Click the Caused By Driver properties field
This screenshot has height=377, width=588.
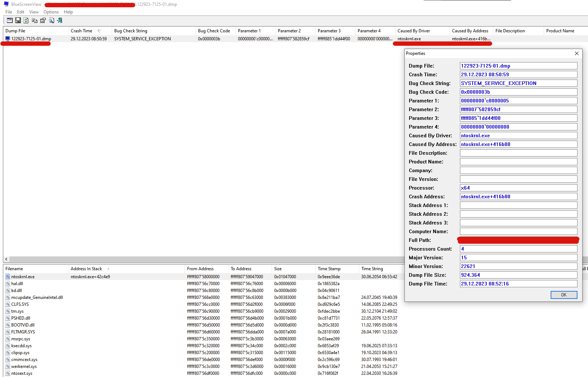pos(519,135)
